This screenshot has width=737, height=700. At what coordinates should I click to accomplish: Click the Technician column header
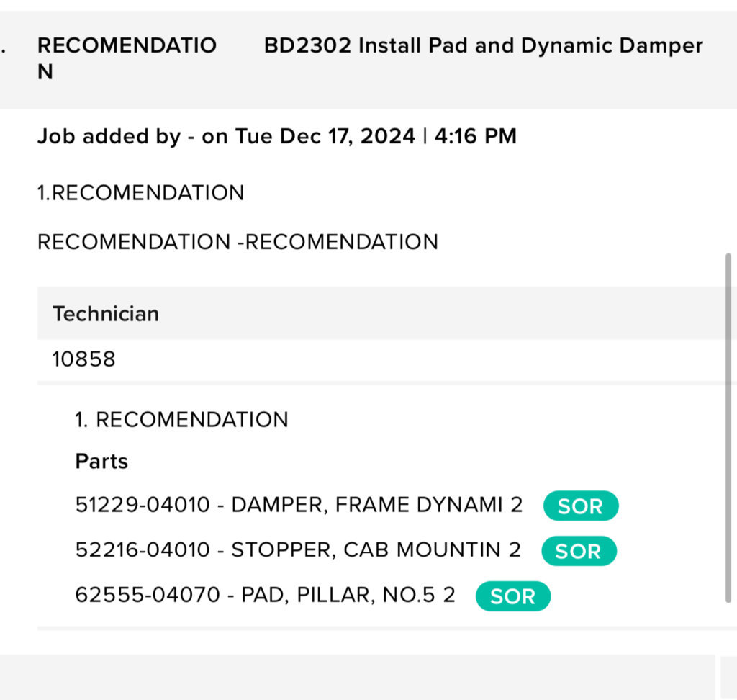click(106, 314)
